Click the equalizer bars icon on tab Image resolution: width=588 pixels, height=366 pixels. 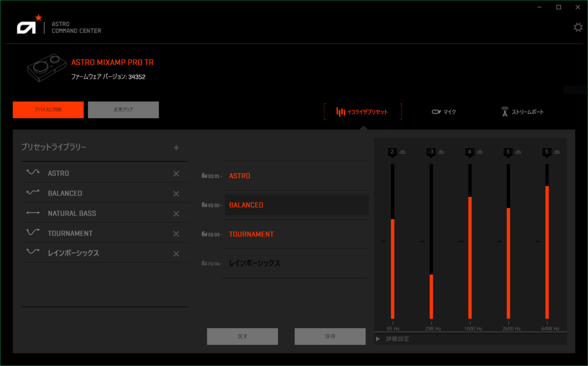(x=341, y=112)
